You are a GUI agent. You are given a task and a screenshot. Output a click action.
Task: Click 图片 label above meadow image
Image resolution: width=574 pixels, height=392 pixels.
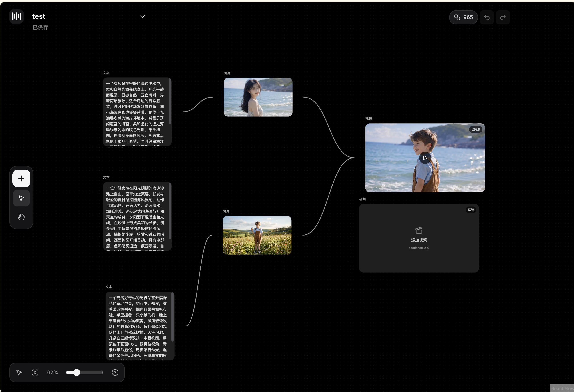pyautogui.click(x=226, y=211)
